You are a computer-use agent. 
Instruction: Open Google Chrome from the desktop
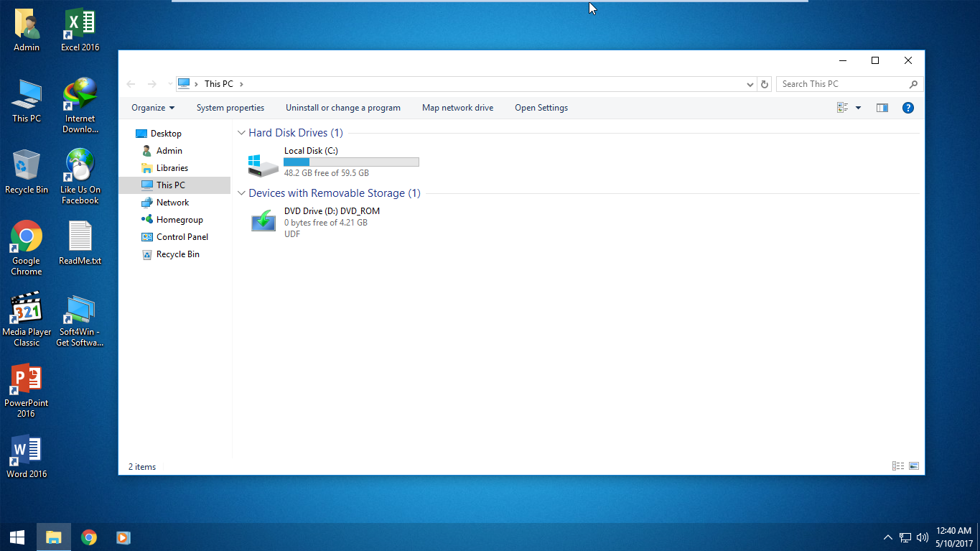26,237
